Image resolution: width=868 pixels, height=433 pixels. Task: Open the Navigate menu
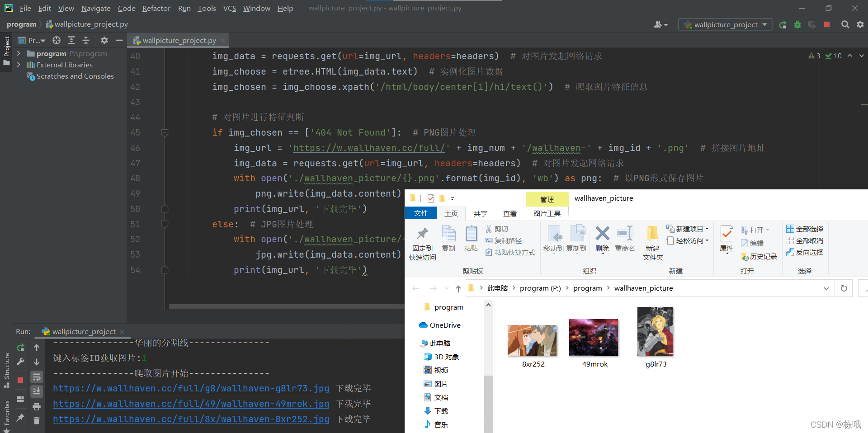tap(96, 8)
